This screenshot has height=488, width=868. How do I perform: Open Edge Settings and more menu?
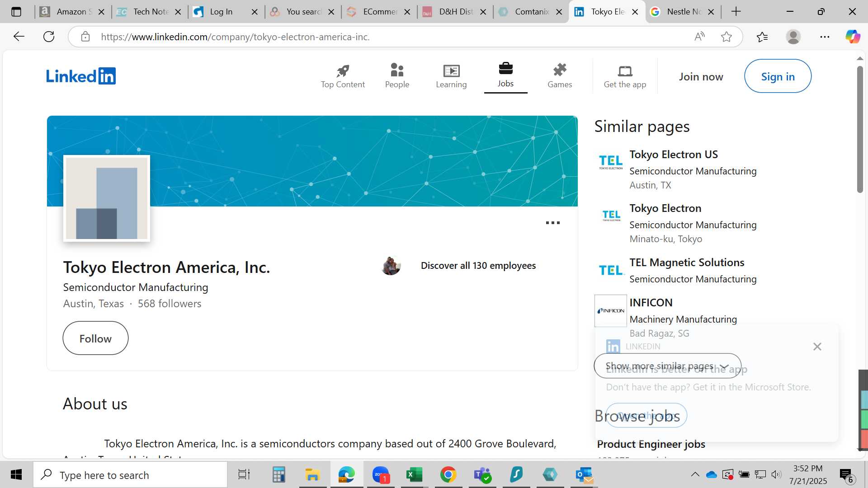(825, 37)
